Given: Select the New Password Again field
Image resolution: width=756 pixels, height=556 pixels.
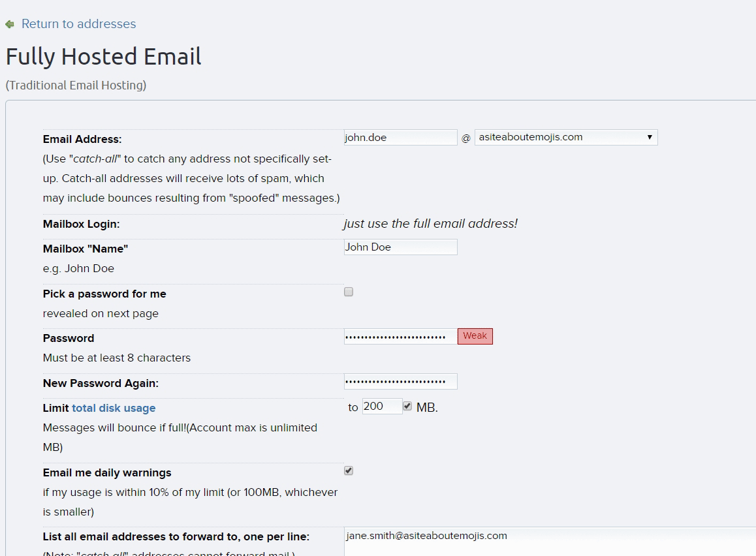Looking at the screenshot, I should tap(400, 382).
